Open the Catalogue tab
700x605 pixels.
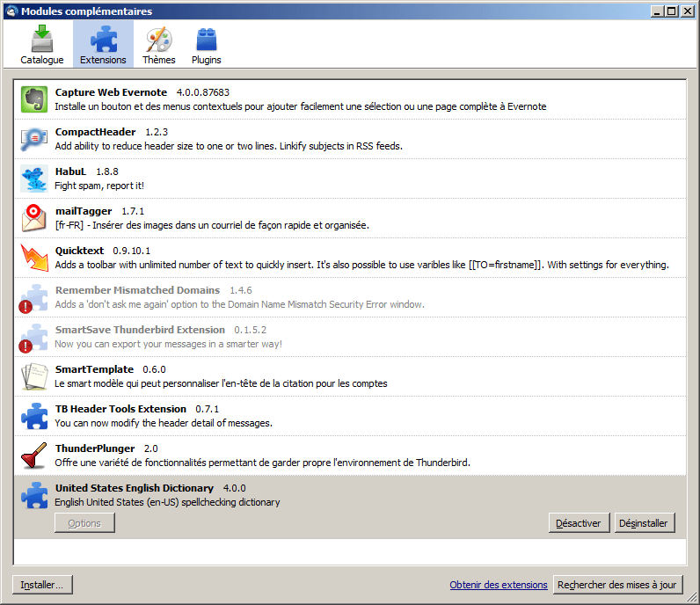click(x=42, y=44)
